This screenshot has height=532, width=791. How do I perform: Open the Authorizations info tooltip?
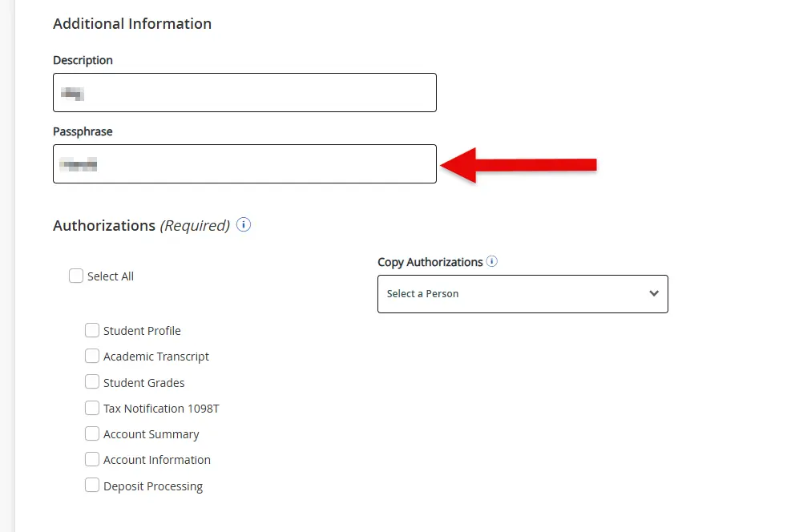click(243, 226)
